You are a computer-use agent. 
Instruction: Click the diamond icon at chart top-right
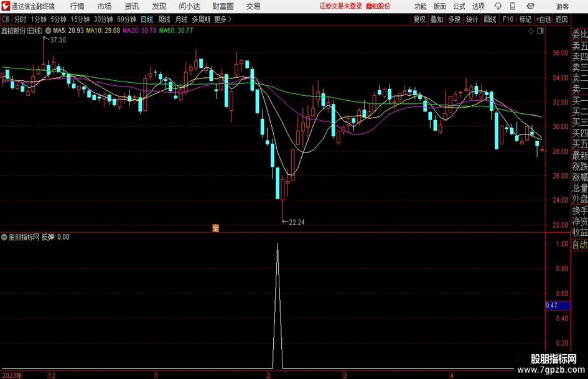tap(531, 31)
